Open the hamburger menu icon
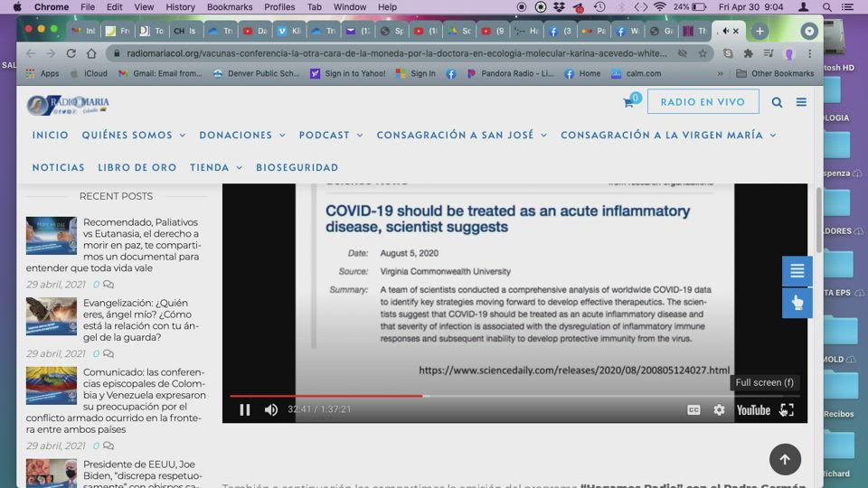The width and height of the screenshot is (868, 488). tap(801, 103)
